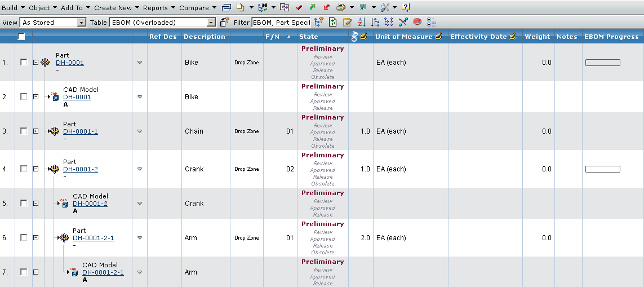Open the DH-0001-2 Crank part link

(81, 169)
